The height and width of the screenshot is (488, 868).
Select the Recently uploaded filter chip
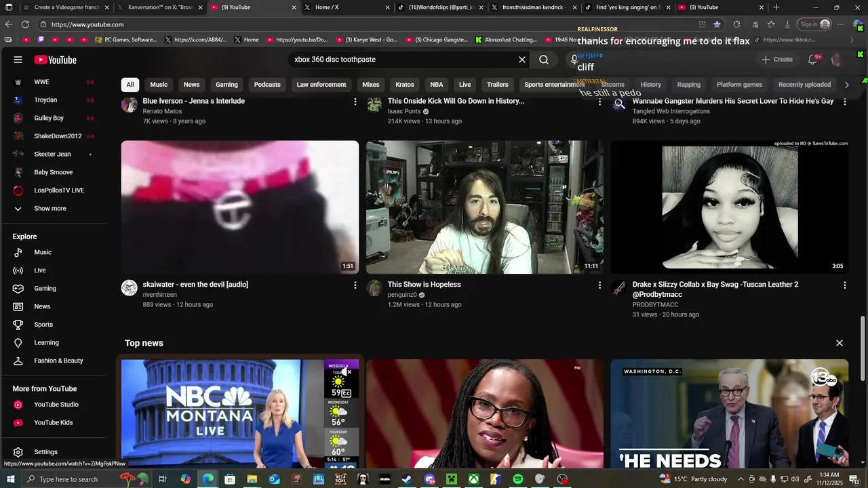pyautogui.click(x=804, y=85)
